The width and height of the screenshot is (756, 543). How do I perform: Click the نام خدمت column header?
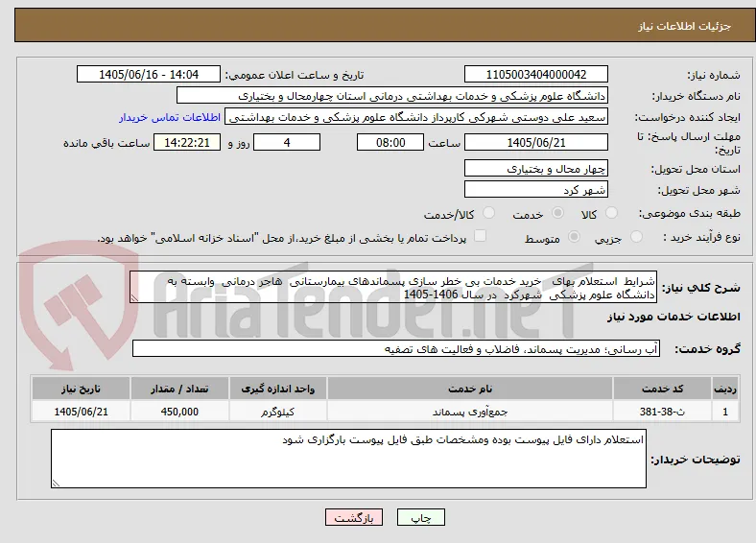point(470,389)
